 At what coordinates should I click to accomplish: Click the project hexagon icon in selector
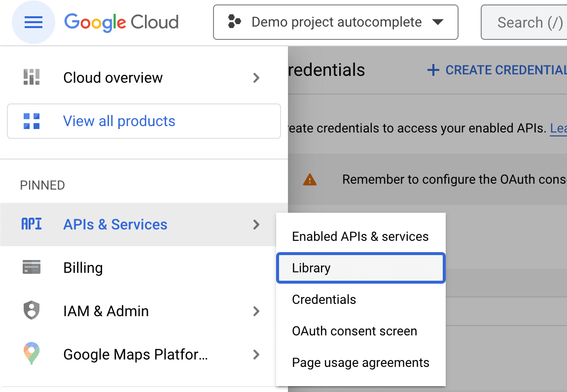pyautogui.click(x=234, y=22)
